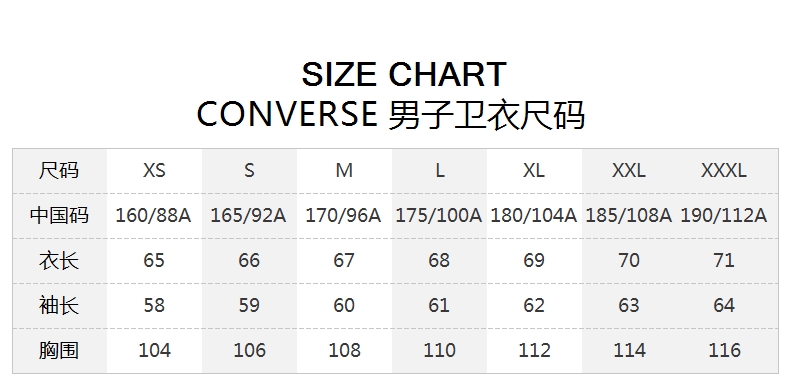This screenshot has height=385, width=790.
Task: Click the garment length value 70
Action: [629, 261]
